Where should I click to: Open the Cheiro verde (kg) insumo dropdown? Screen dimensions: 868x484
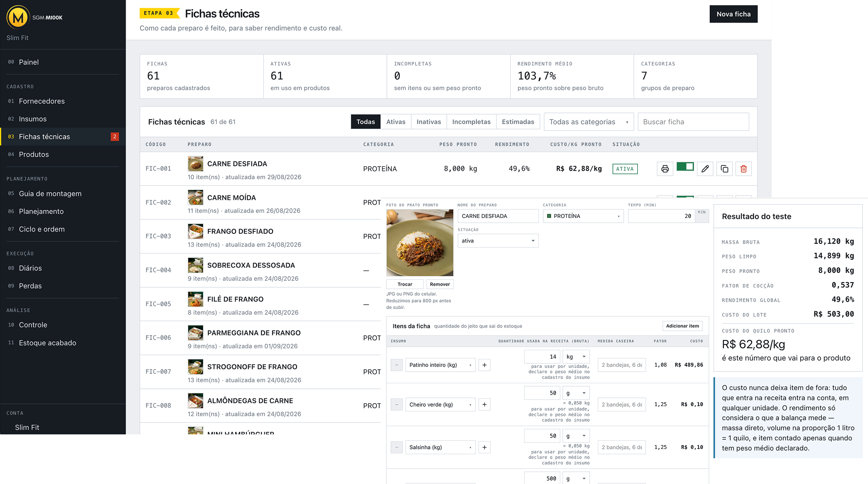[441, 405]
